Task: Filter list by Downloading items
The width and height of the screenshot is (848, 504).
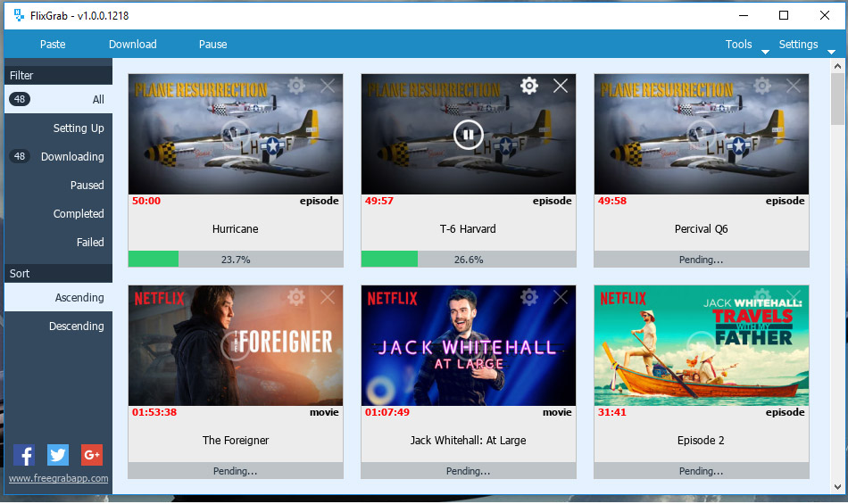Action: tap(58, 157)
